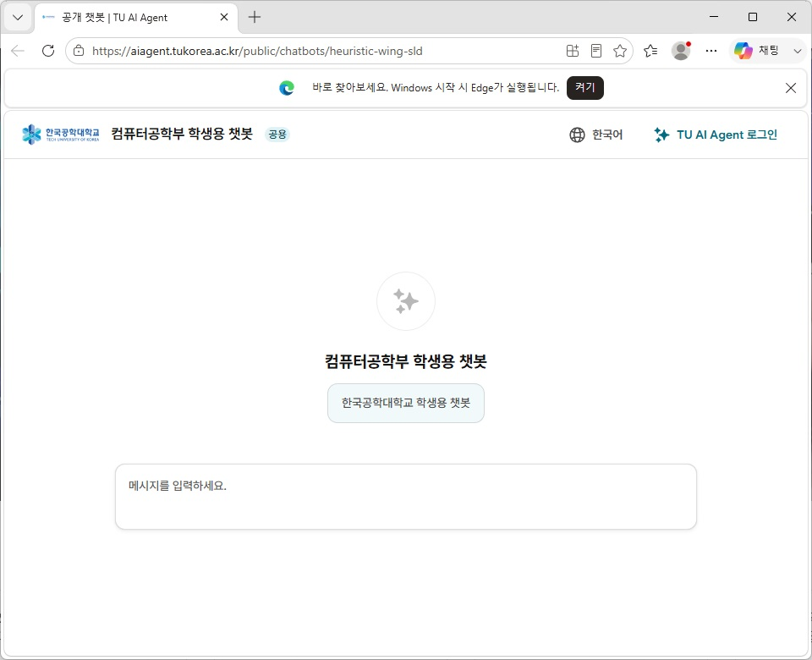View site information lock icon

(79, 51)
